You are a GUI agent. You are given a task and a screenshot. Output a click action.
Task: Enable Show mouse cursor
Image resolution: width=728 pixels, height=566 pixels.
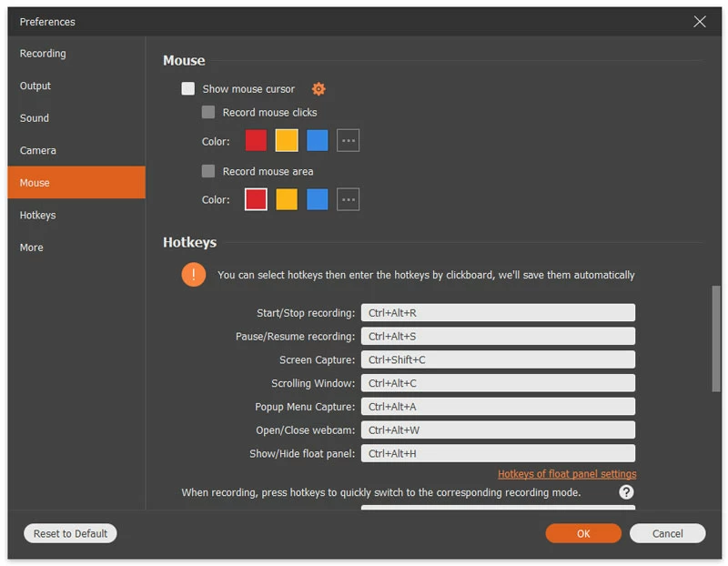(188, 89)
